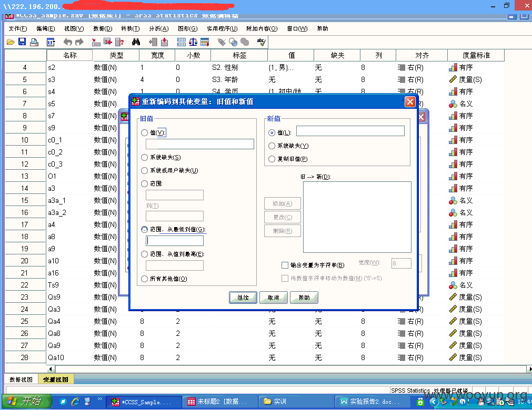Click the green shield taskbar icon
Viewport: 532px width, 410px height.
(420, 402)
